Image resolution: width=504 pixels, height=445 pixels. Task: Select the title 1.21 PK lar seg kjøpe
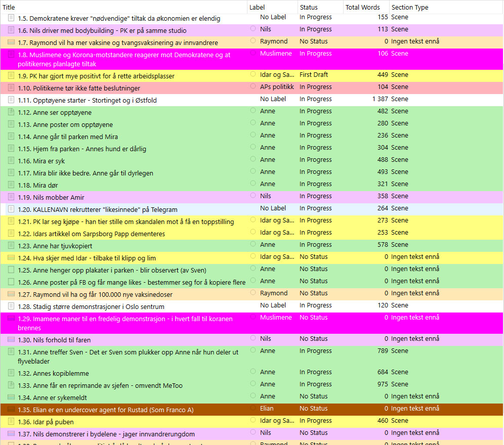[126, 221]
